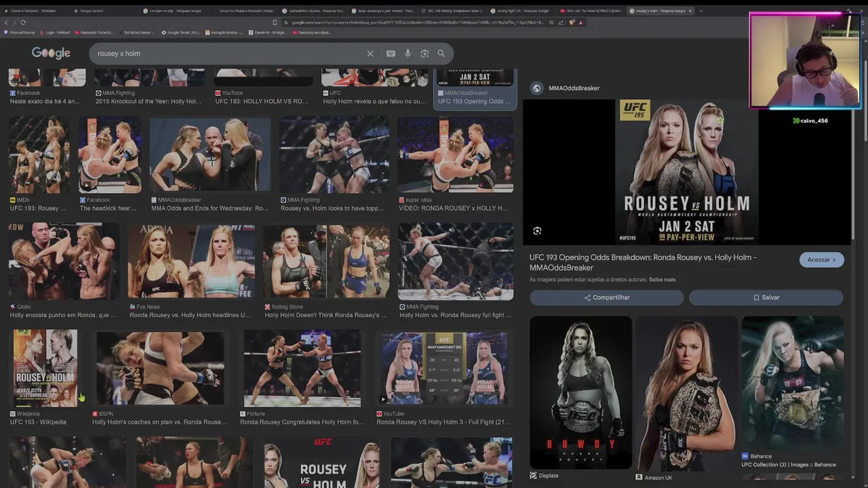This screenshot has width=868, height=488.
Task: Open Globo Holly encosta punho image
Action: pos(64,262)
